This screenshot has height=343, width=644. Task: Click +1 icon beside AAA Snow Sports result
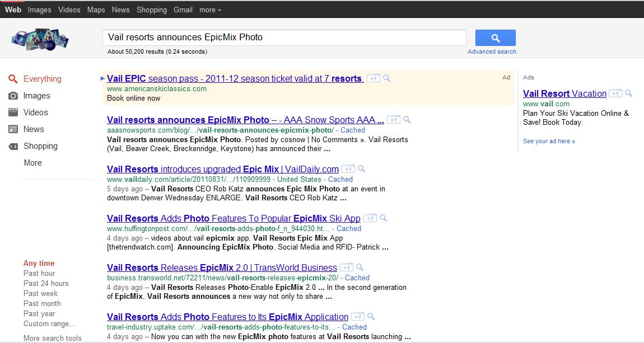click(x=394, y=120)
